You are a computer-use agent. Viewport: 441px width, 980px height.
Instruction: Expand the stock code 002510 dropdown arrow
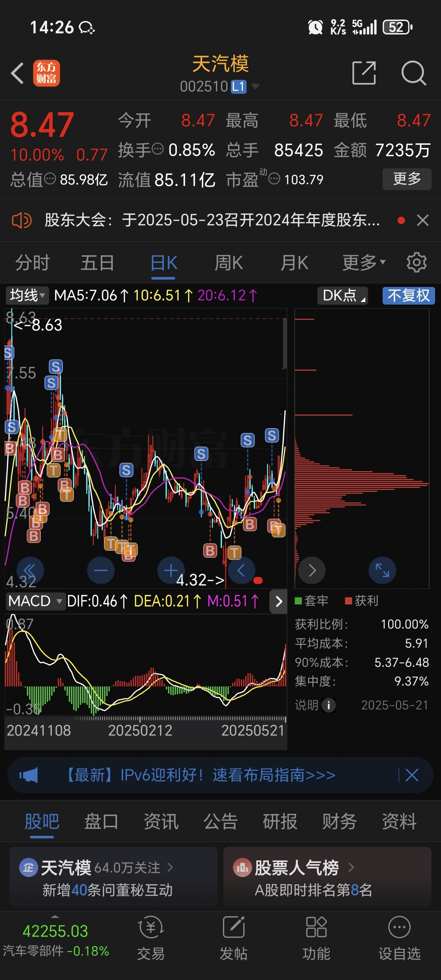click(x=255, y=86)
